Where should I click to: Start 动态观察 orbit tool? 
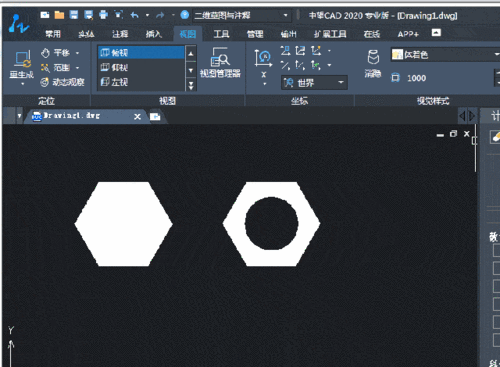(62, 82)
